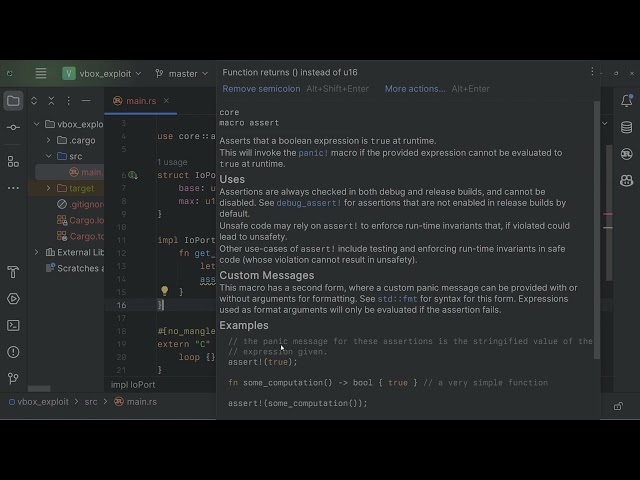Click More actions link
This screenshot has width=640, height=480.
(x=415, y=89)
